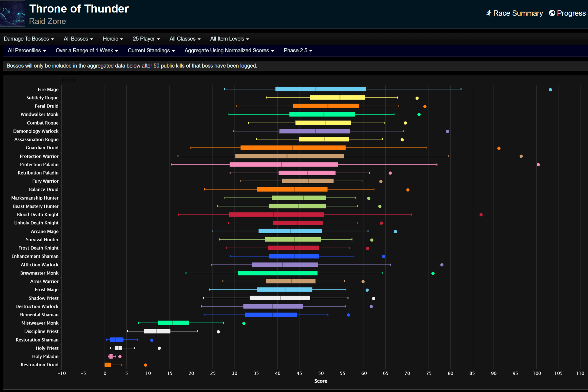Viewport: 588px width, 392px height.
Task: Open the Race Summary page
Action: coord(518,13)
